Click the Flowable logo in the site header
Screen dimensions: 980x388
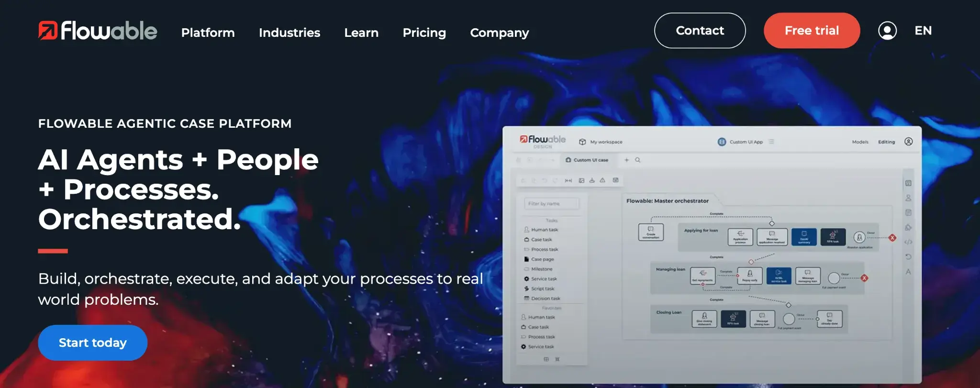point(98,31)
